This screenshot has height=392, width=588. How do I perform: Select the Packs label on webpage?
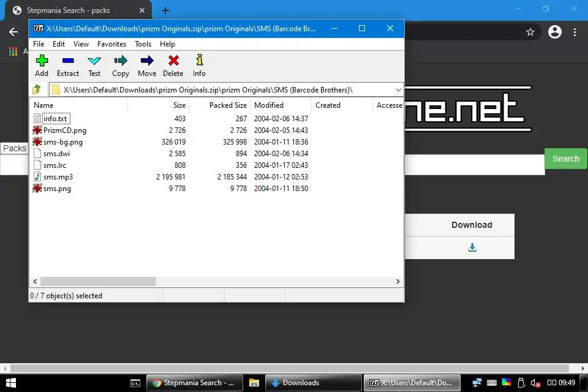[15, 148]
